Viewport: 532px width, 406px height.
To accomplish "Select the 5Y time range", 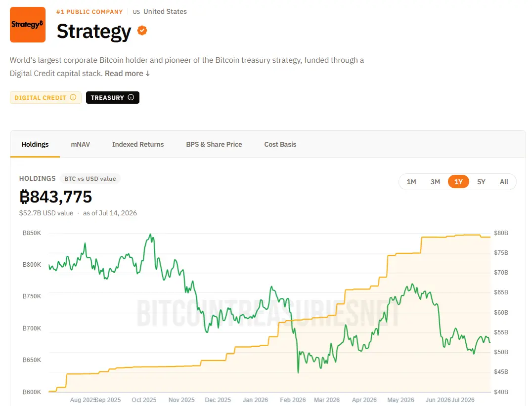I will point(481,182).
